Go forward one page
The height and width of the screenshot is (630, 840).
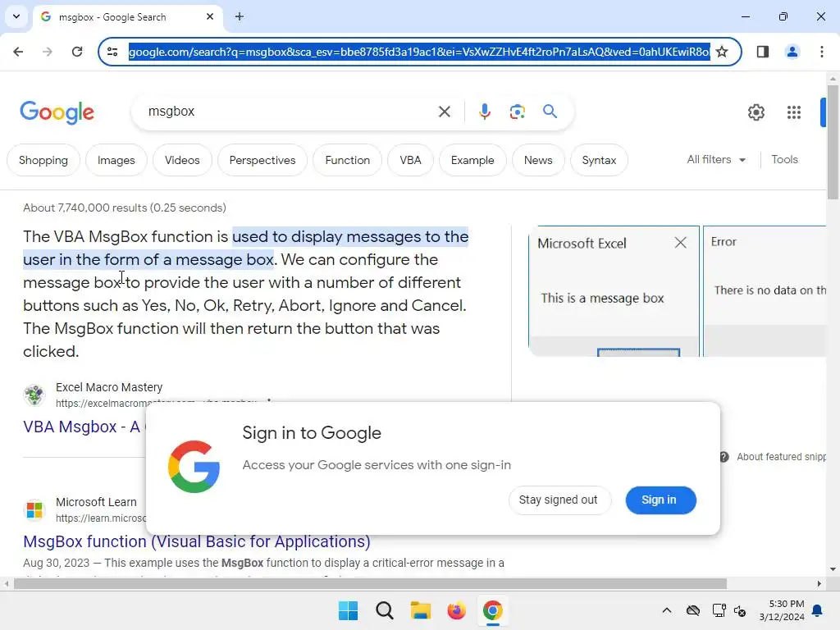[x=48, y=52]
